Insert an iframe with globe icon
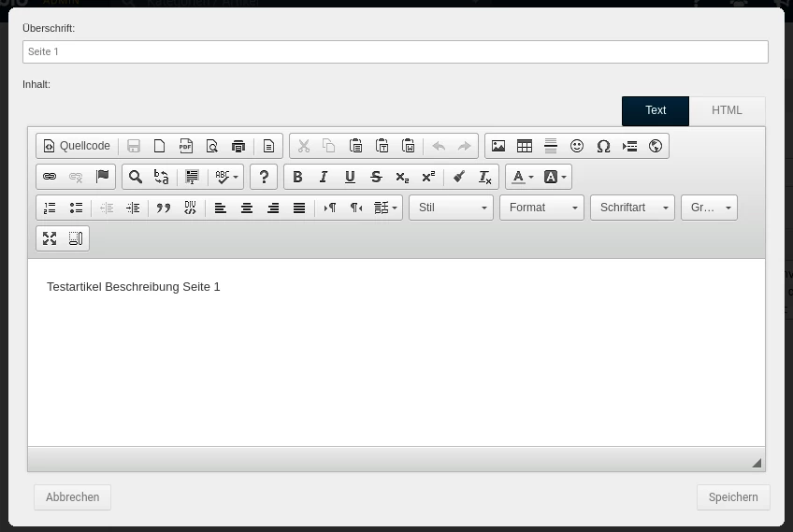 tap(656, 146)
